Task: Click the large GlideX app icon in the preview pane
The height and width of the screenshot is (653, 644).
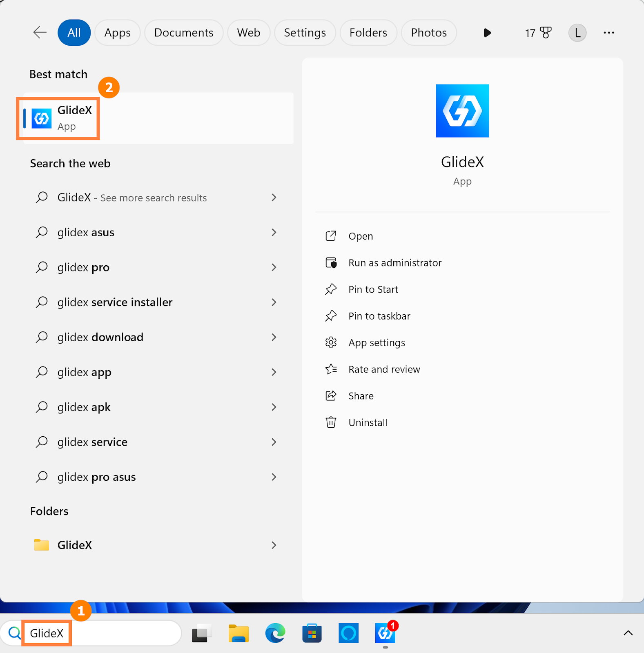Action: point(462,111)
